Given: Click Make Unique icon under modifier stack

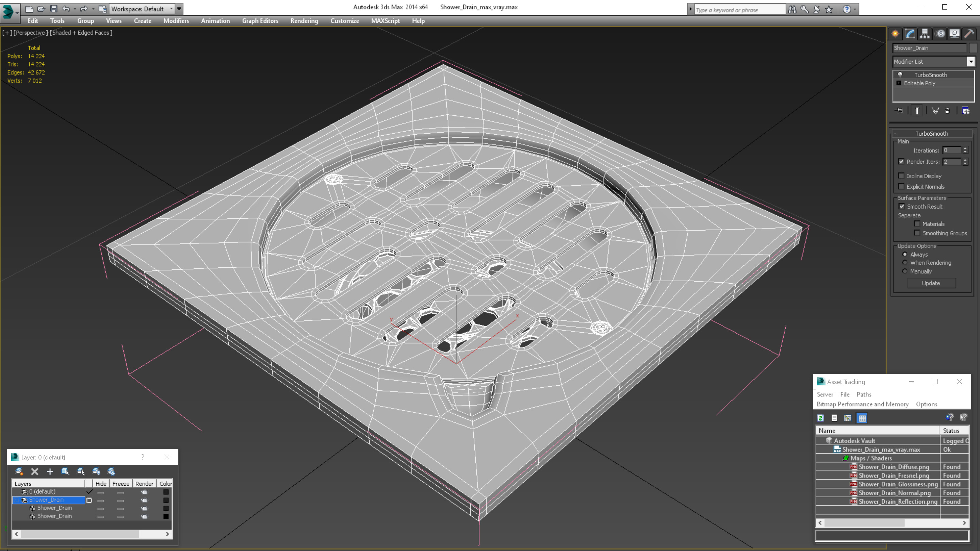Looking at the screenshot, I should tap(935, 111).
